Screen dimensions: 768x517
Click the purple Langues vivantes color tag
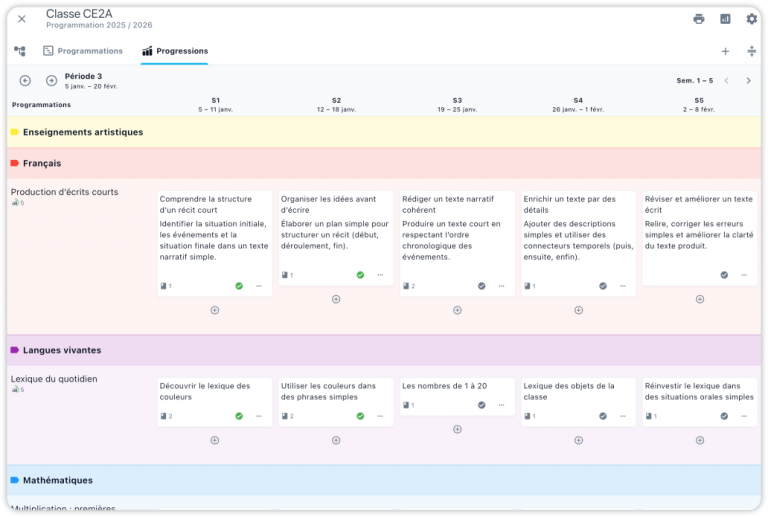tap(15, 351)
